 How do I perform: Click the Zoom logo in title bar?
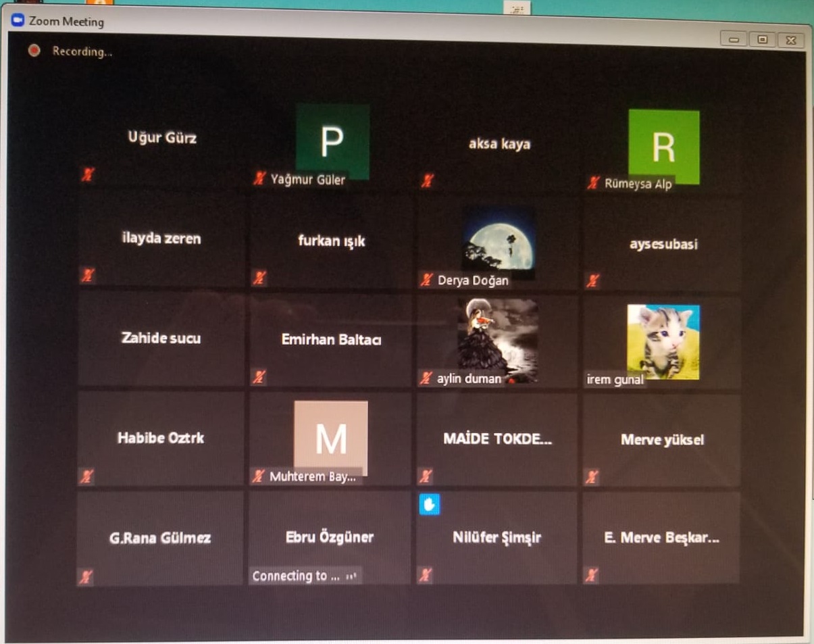point(18,20)
